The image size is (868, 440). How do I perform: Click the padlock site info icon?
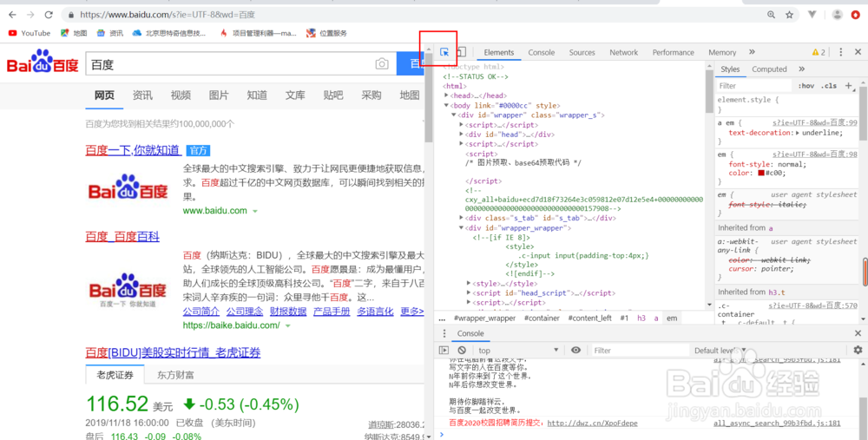click(x=70, y=15)
